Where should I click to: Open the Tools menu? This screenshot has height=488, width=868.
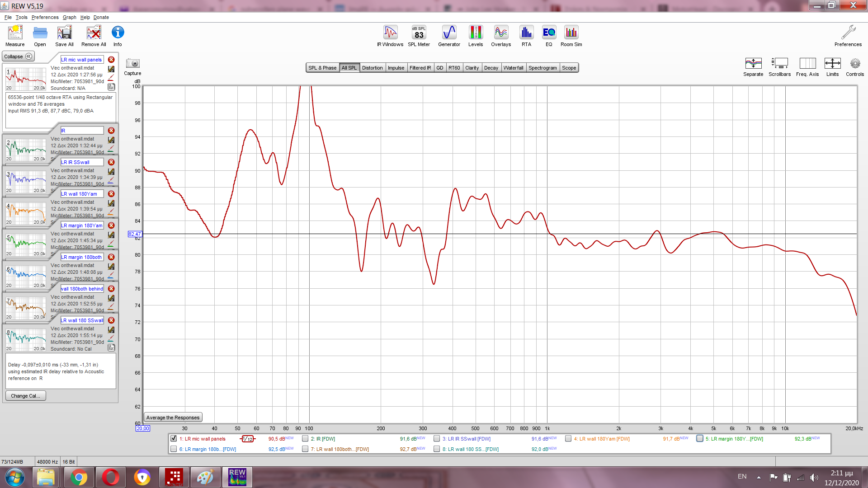21,17
